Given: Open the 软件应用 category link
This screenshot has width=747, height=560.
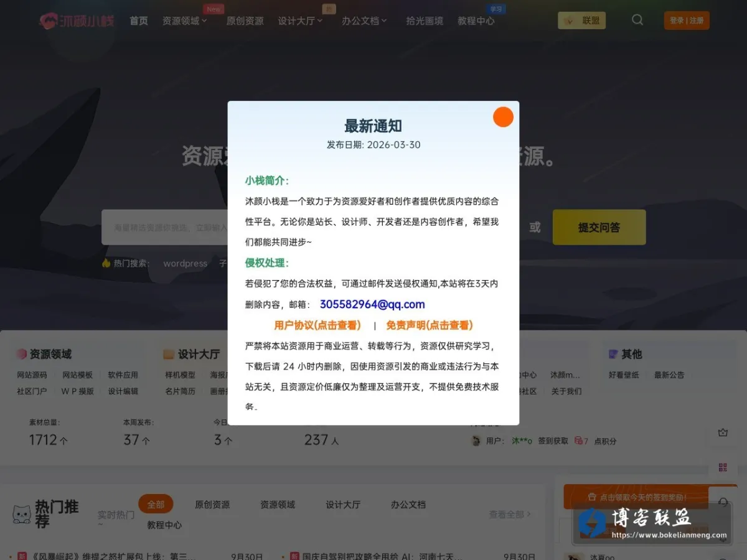Looking at the screenshot, I should (123, 375).
